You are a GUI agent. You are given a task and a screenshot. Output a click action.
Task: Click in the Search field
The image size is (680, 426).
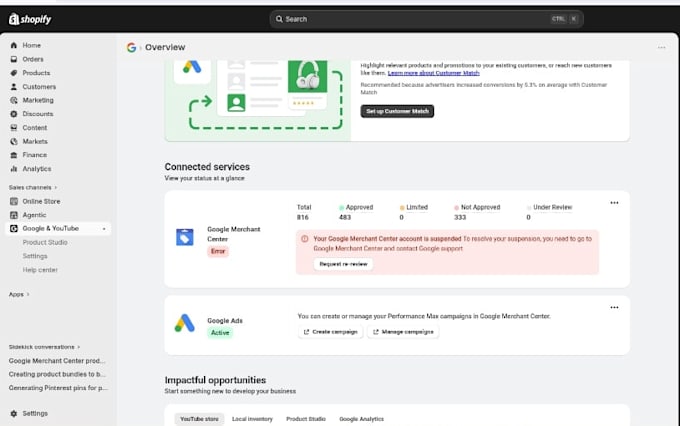[x=426, y=19]
